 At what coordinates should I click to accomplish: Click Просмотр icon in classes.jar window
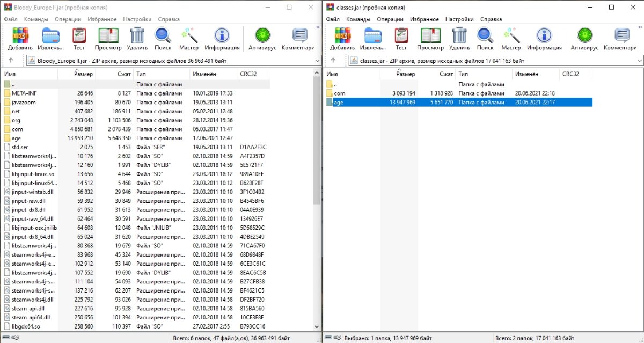pyautogui.click(x=430, y=35)
